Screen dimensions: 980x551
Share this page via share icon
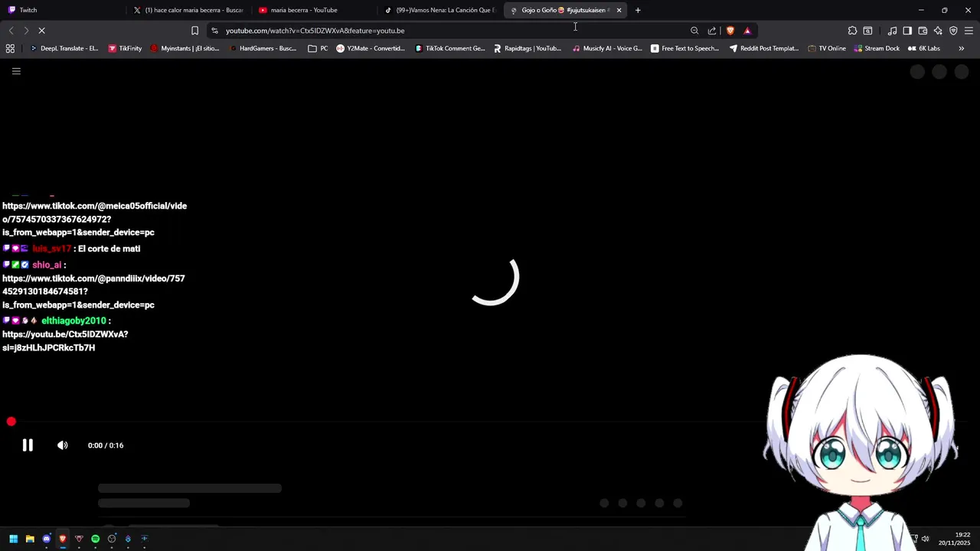tap(712, 31)
